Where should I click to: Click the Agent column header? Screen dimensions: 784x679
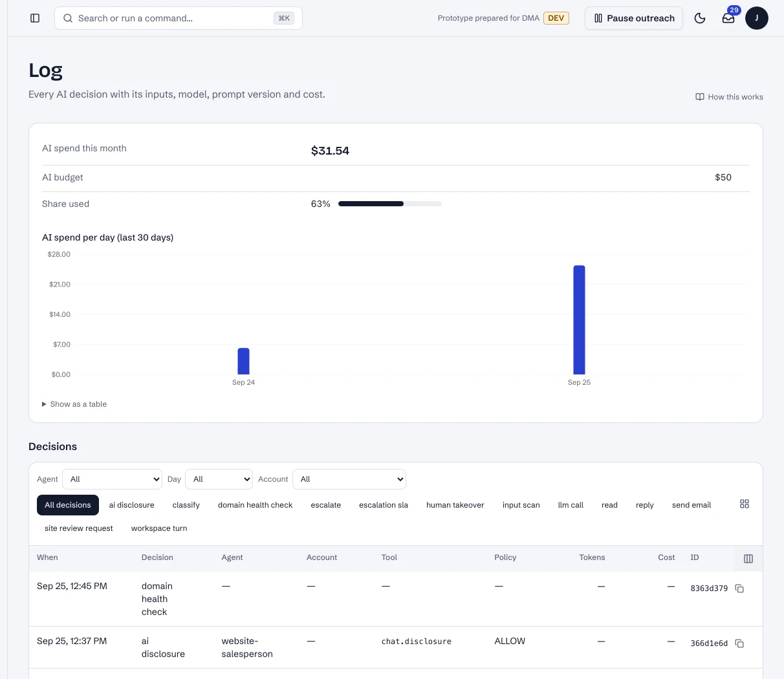pos(232,557)
